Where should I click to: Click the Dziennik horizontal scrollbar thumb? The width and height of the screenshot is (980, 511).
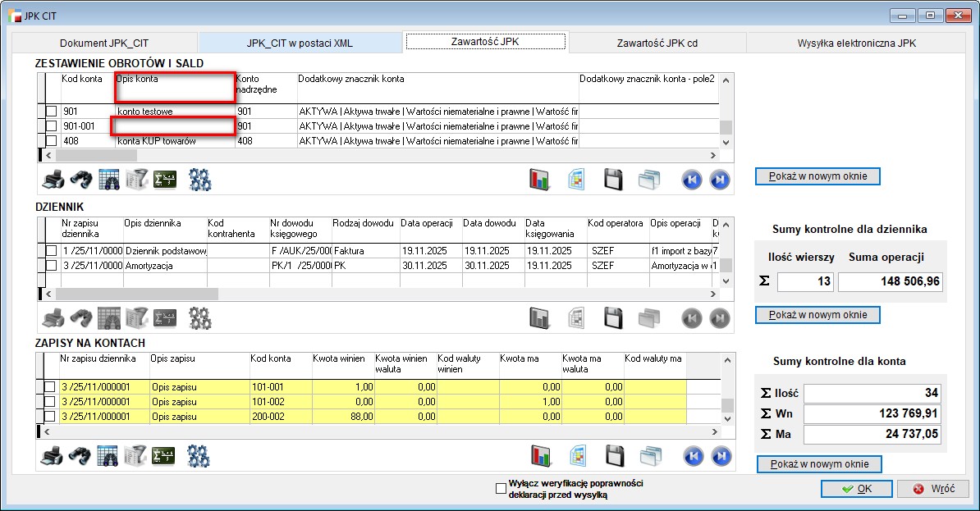pos(136,294)
